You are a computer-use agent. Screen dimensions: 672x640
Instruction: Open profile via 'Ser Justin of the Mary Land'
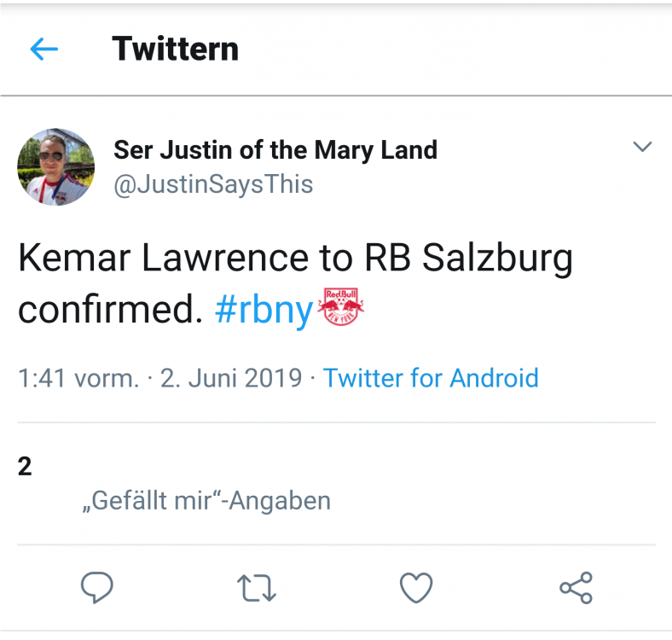[275, 150]
